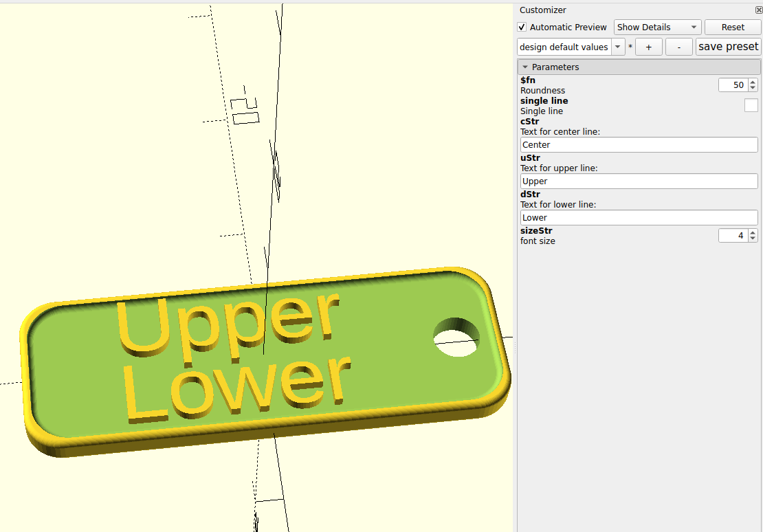The width and height of the screenshot is (763, 532).
Task: Click the '+' button to add a preset
Action: pyautogui.click(x=648, y=46)
